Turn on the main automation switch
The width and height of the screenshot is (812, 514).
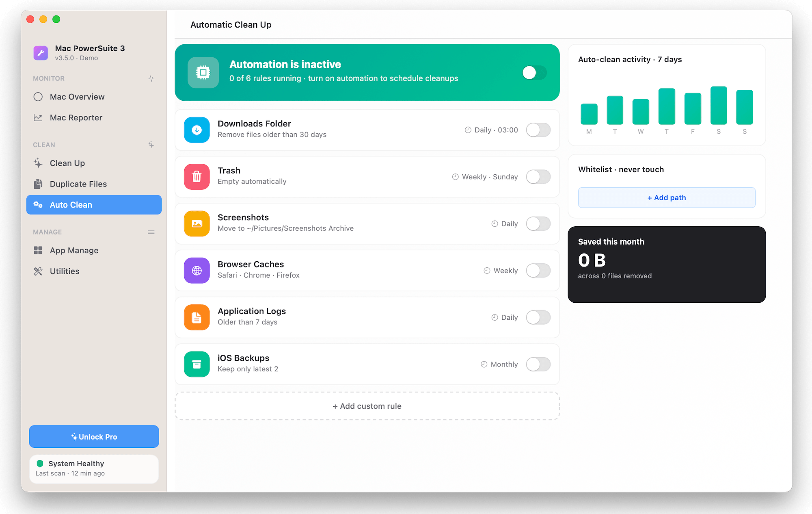point(534,73)
